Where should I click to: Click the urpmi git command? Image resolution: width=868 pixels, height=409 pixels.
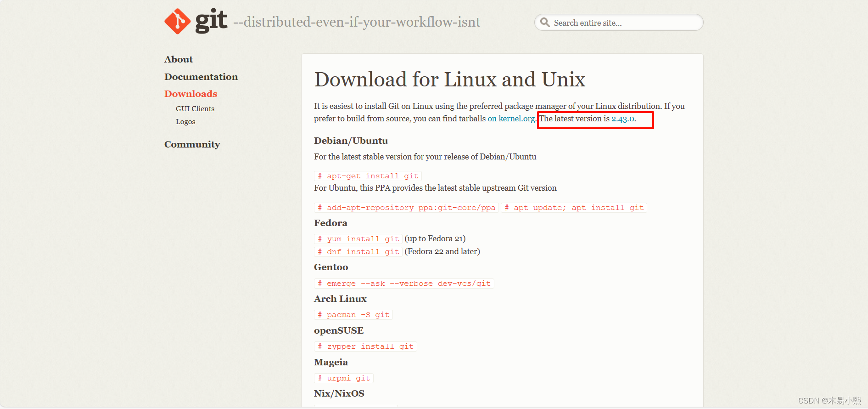pos(344,378)
